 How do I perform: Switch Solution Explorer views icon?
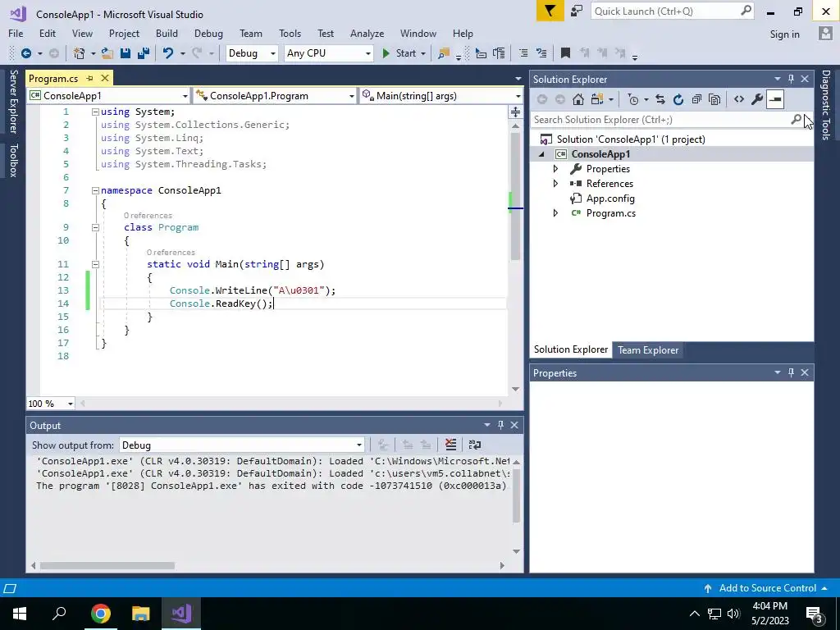click(597, 99)
